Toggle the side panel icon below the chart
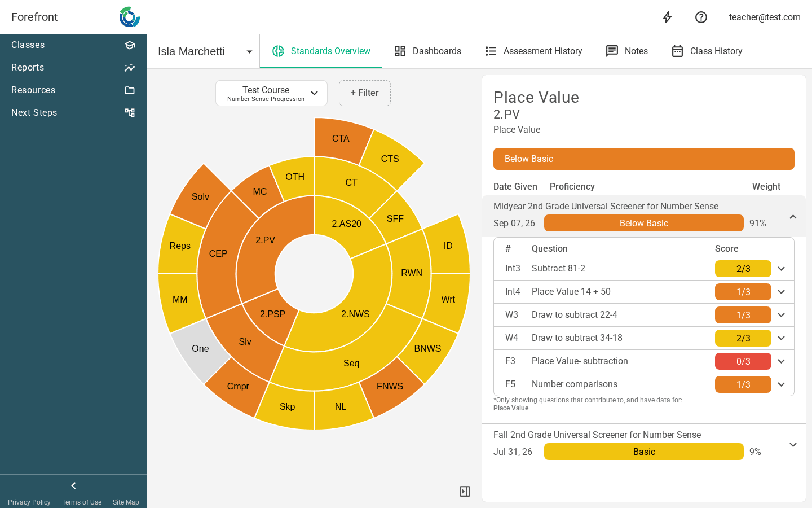 click(465, 492)
